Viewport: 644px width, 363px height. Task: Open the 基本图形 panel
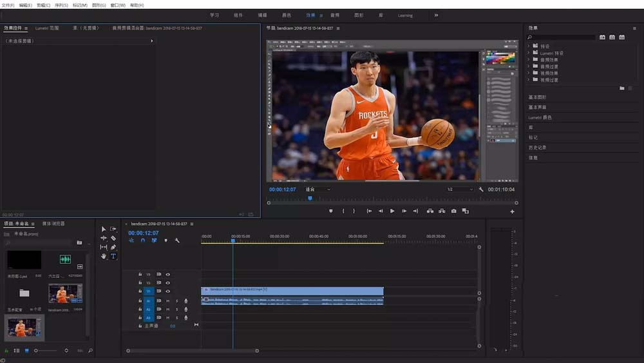(x=537, y=97)
